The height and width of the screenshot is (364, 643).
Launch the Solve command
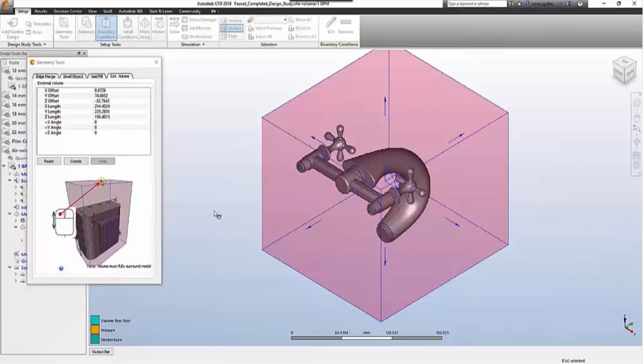point(174,26)
